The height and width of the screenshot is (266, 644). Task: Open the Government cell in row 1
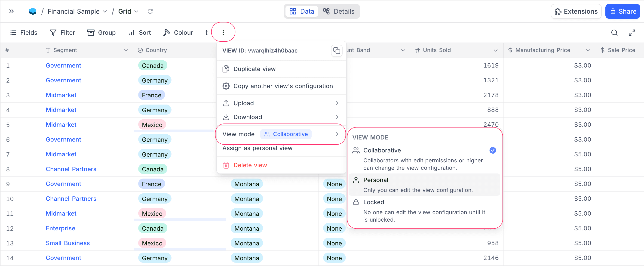click(x=63, y=65)
